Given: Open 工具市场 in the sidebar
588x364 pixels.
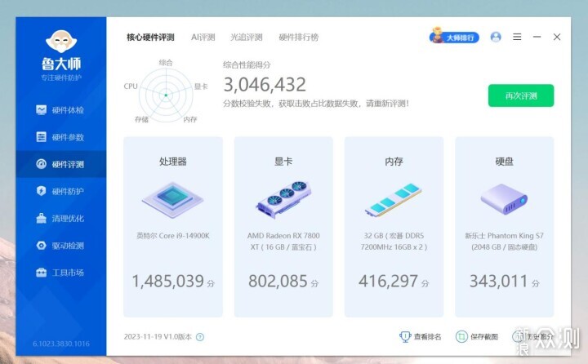Looking at the screenshot, I should 60,273.
